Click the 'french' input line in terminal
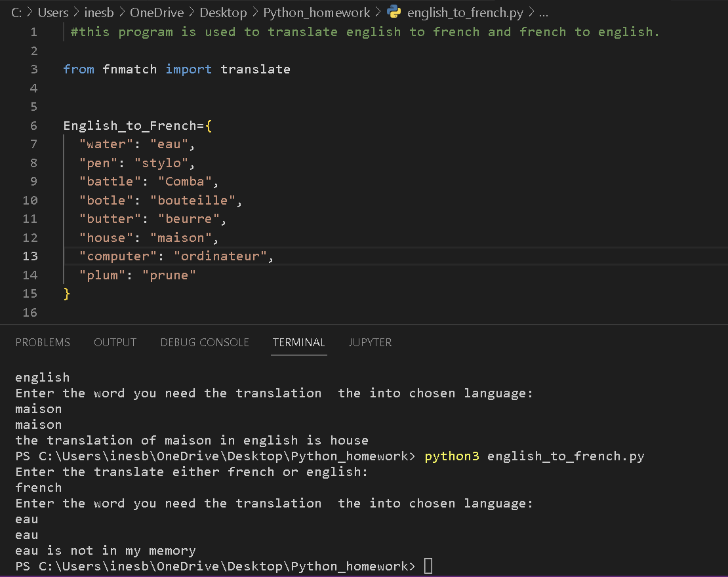Image resolution: width=728 pixels, height=577 pixels. coord(39,488)
